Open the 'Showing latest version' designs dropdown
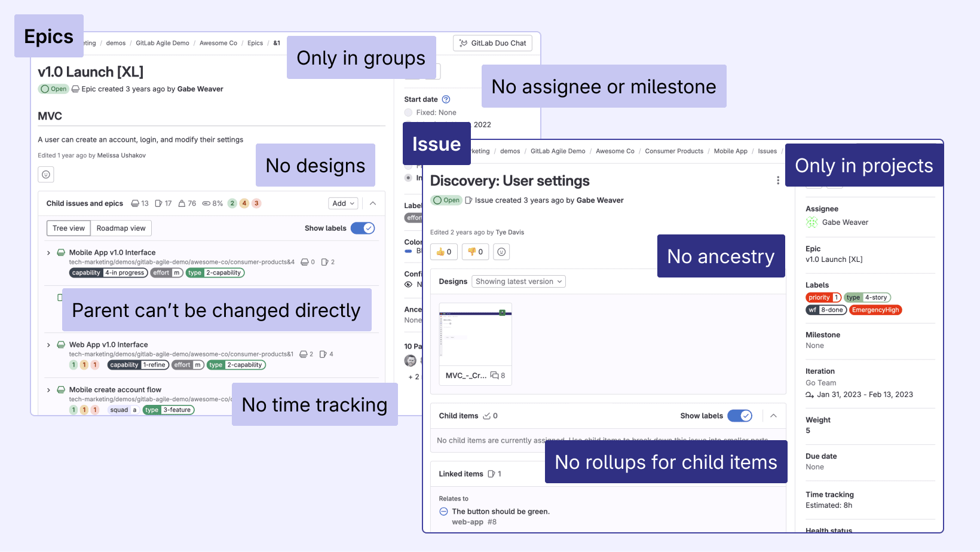 [x=519, y=282]
